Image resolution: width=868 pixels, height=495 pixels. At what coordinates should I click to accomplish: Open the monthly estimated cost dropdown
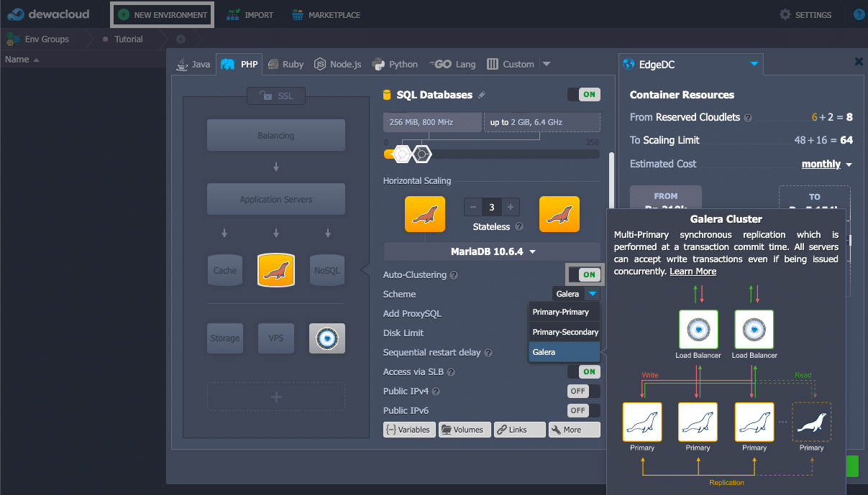tap(826, 165)
